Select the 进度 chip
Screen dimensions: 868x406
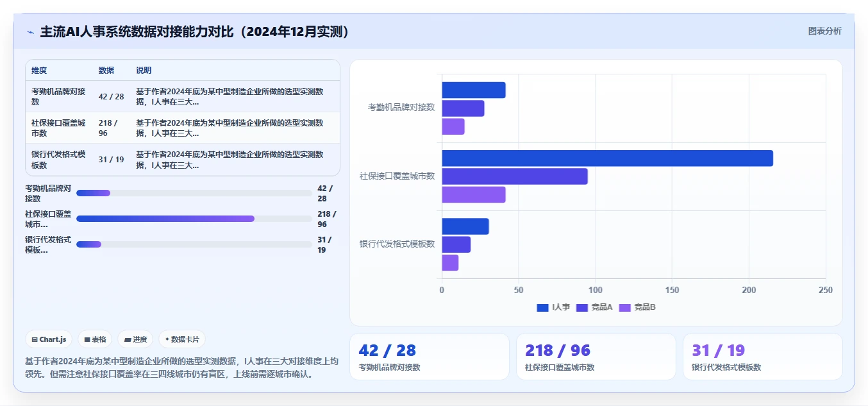click(135, 339)
